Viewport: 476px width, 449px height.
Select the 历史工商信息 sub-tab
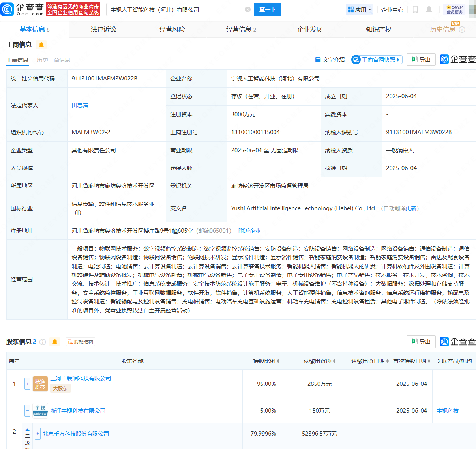click(54, 60)
